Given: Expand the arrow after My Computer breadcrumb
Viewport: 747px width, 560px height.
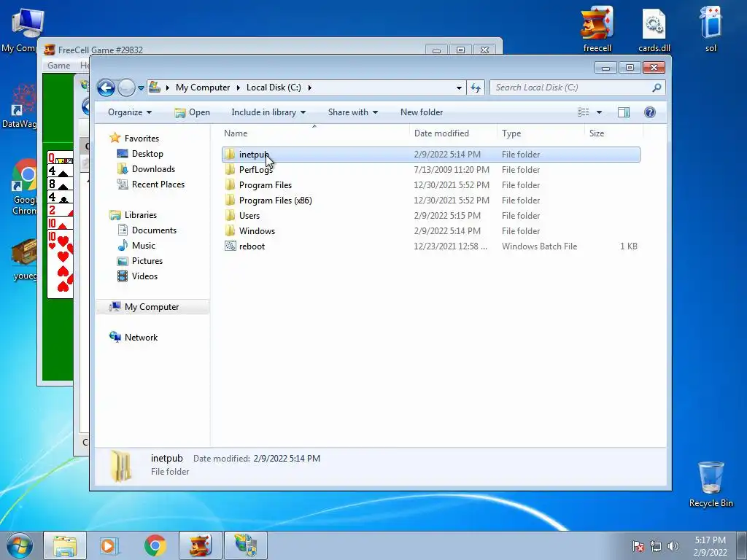Looking at the screenshot, I should (239, 87).
